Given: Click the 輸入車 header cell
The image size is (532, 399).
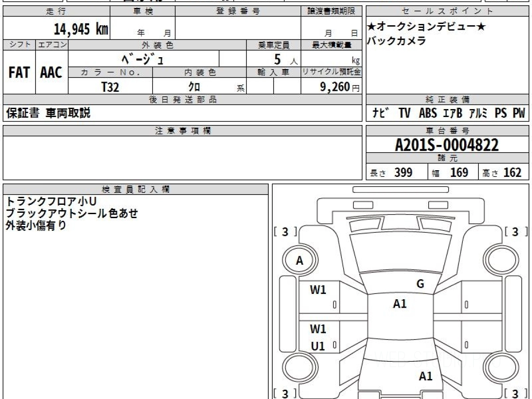Looking at the screenshot, I should [274, 73].
